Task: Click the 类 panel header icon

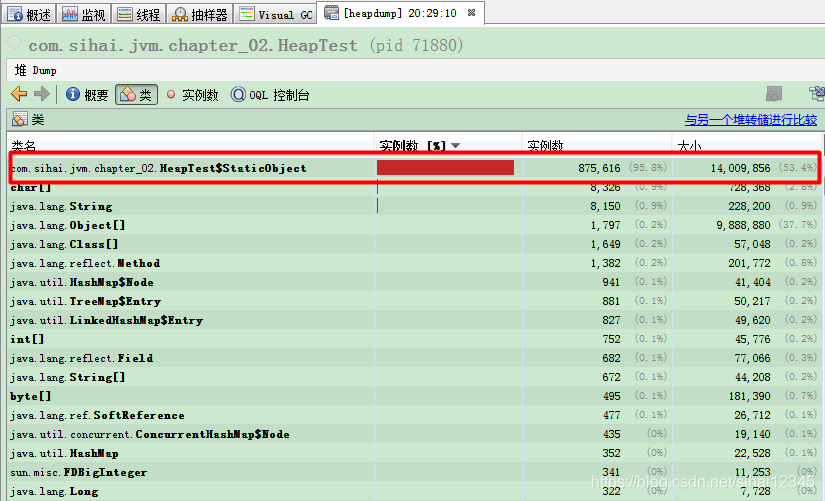Action: click(x=20, y=119)
